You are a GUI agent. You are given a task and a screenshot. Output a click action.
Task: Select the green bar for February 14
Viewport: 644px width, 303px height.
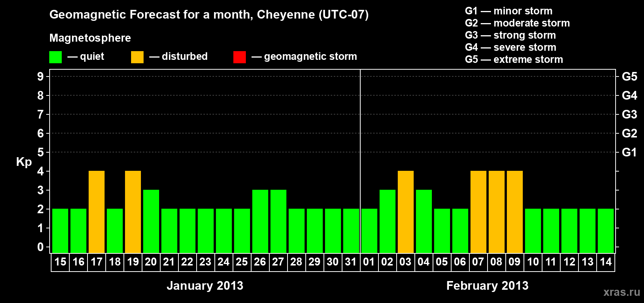tap(606, 231)
